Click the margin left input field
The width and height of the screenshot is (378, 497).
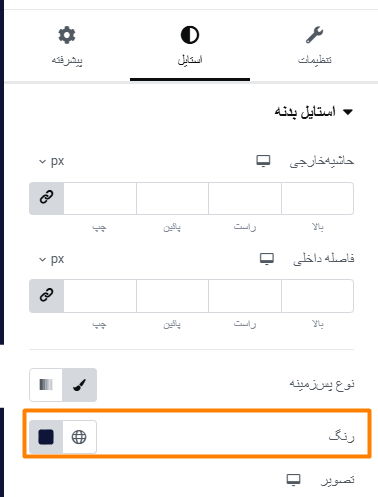tap(100, 198)
